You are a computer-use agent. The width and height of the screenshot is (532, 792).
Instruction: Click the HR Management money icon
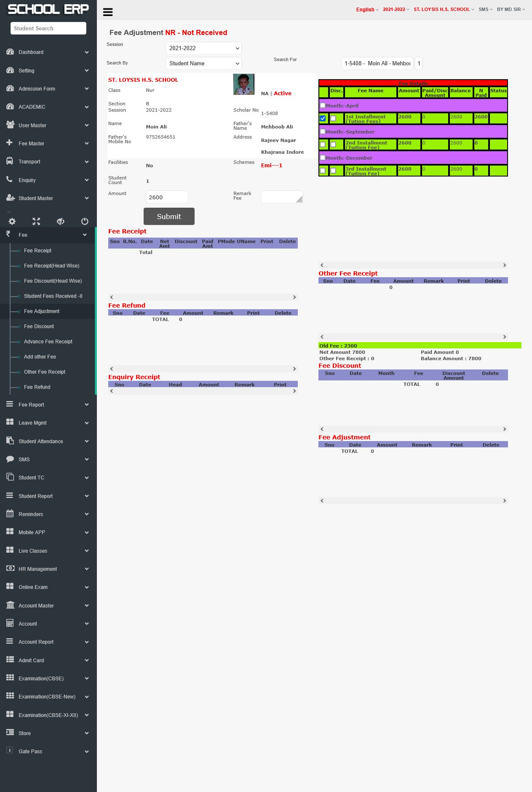[10, 568]
